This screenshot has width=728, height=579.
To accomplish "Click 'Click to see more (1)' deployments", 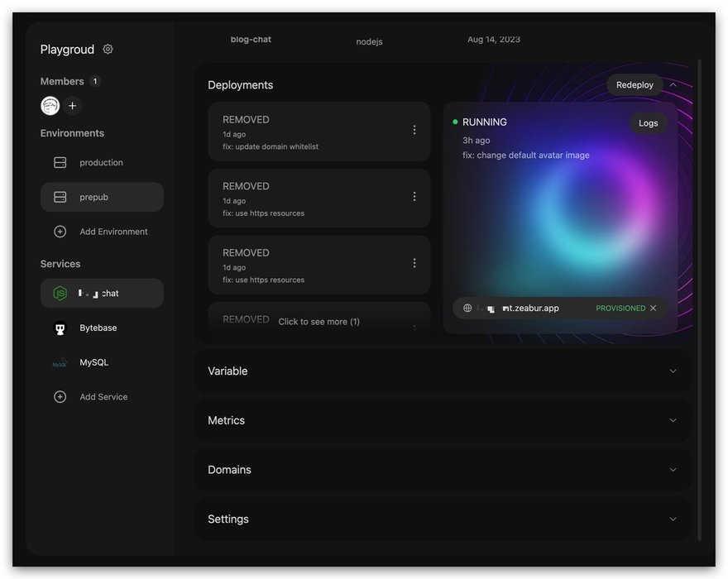I will [318, 322].
